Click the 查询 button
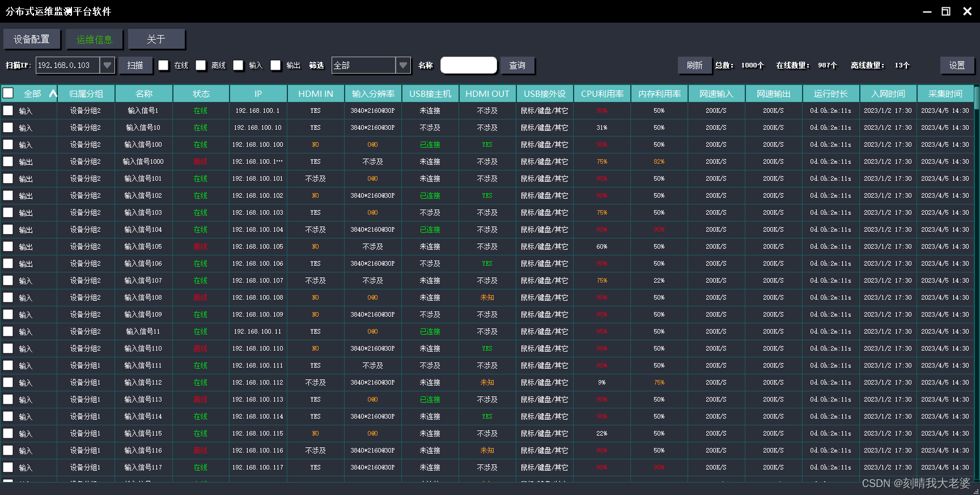The image size is (980, 495). tap(517, 66)
